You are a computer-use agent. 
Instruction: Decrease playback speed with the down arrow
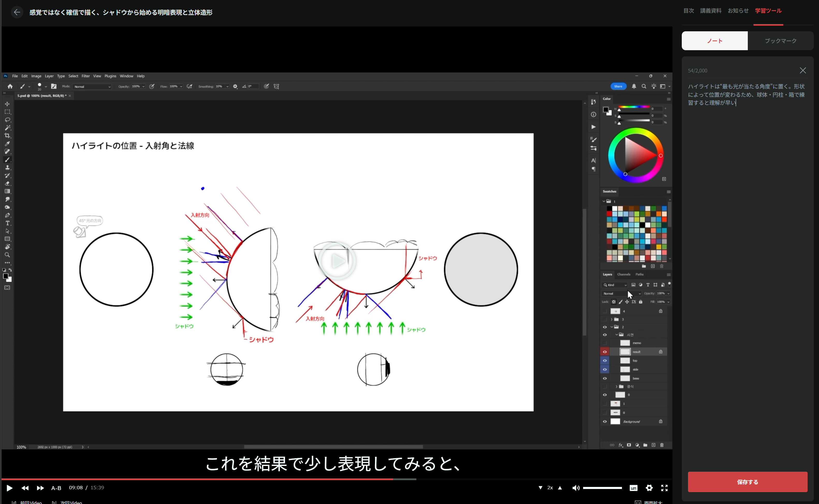point(540,488)
